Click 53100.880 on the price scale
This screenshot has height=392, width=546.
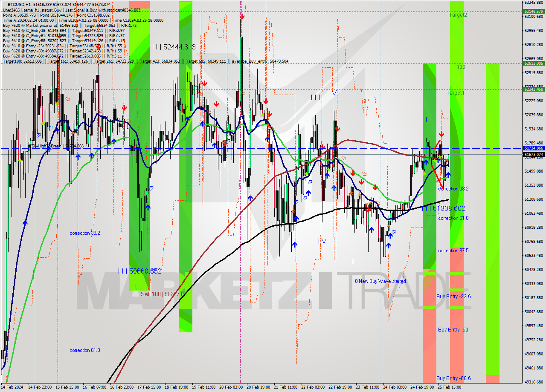pyautogui.click(x=534, y=16)
